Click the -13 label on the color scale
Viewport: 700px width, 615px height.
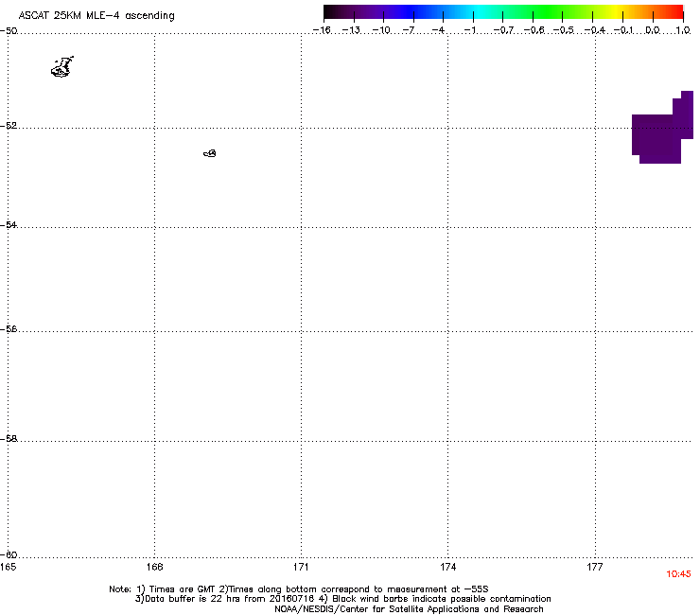[x=351, y=30]
